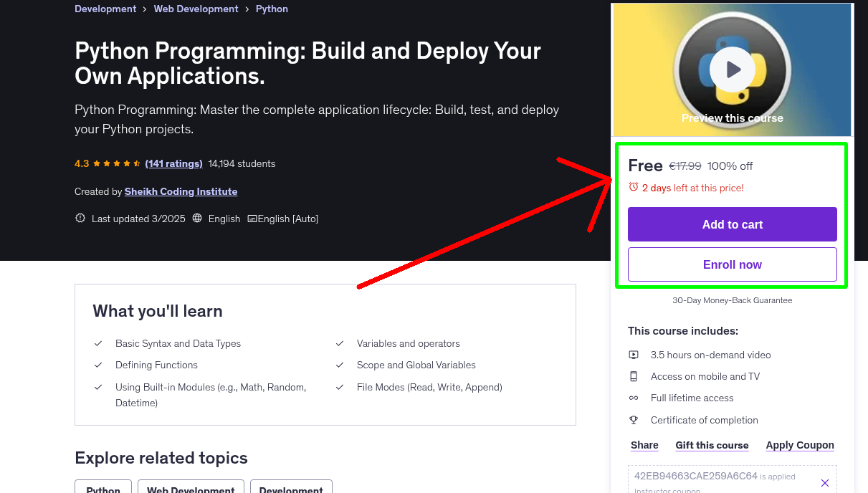868x493 pixels.
Task: Share this course
Action: pos(644,445)
